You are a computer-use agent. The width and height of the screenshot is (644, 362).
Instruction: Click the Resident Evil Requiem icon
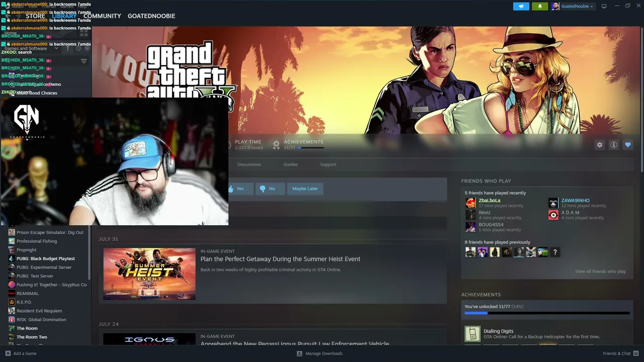(12, 311)
